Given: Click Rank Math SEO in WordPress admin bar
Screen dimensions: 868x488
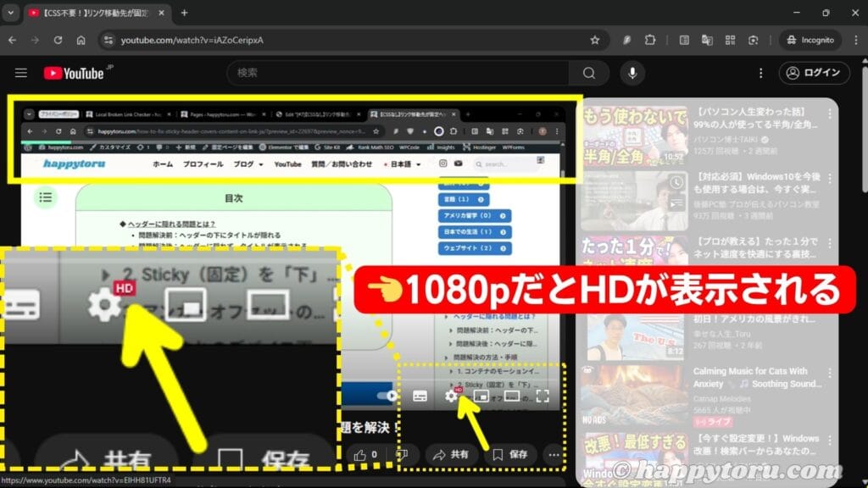Looking at the screenshot, I should click(x=371, y=147).
